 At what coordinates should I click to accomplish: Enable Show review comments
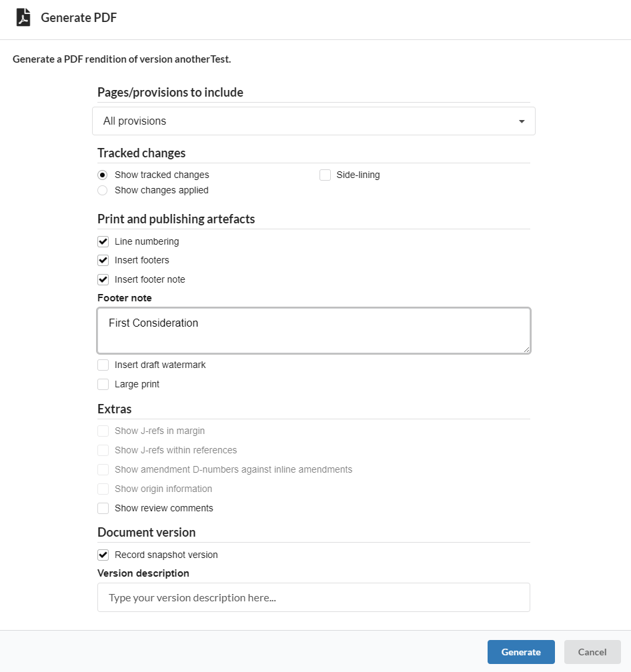click(103, 508)
